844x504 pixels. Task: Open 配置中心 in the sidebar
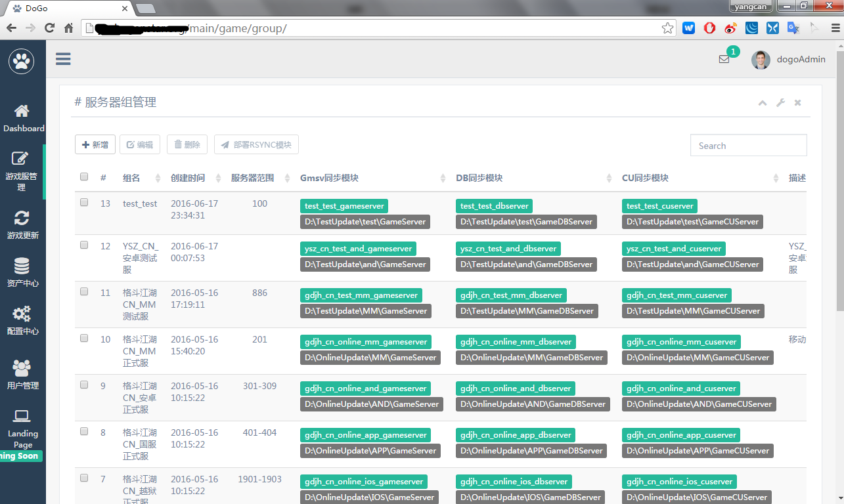[22, 320]
